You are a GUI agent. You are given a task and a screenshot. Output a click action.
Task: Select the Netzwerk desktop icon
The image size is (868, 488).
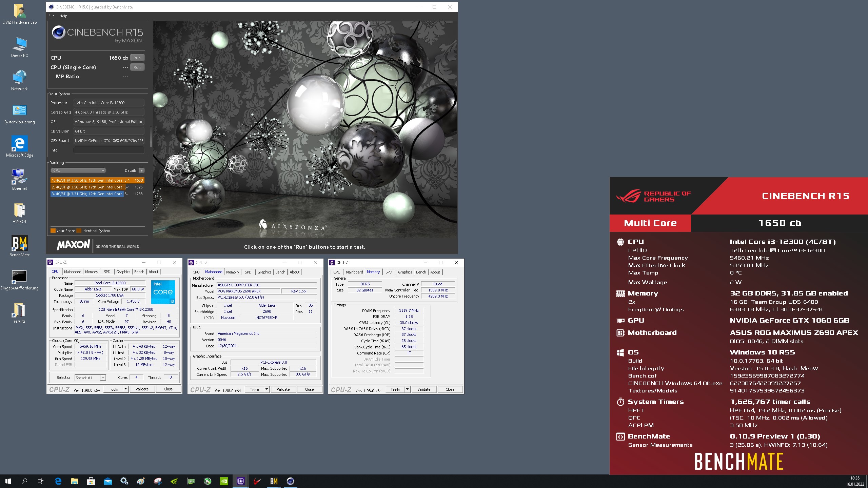click(19, 81)
